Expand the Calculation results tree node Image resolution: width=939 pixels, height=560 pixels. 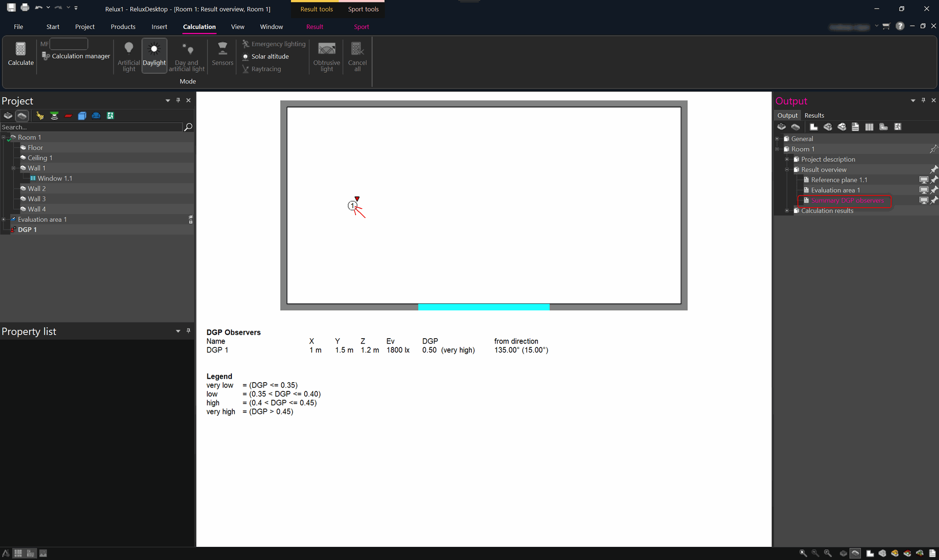point(787,211)
